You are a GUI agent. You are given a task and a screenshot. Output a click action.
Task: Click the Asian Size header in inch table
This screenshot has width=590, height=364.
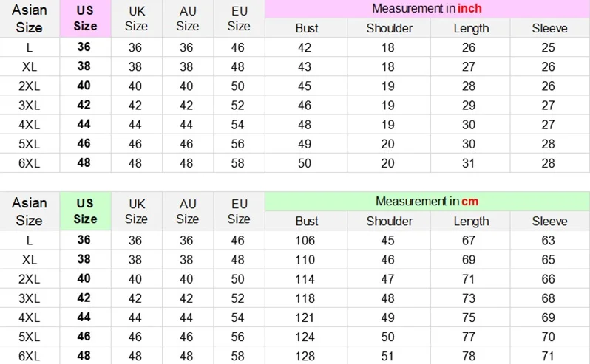click(30, 18)
